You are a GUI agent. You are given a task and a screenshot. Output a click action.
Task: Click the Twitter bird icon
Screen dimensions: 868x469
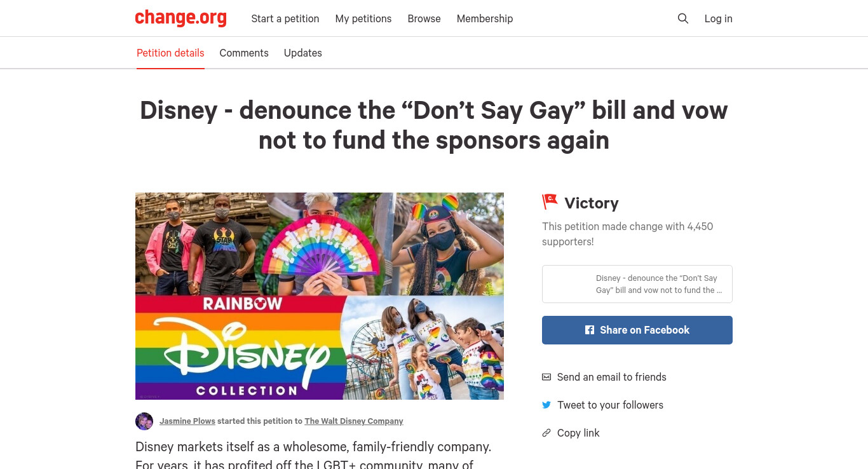(546, 405)
